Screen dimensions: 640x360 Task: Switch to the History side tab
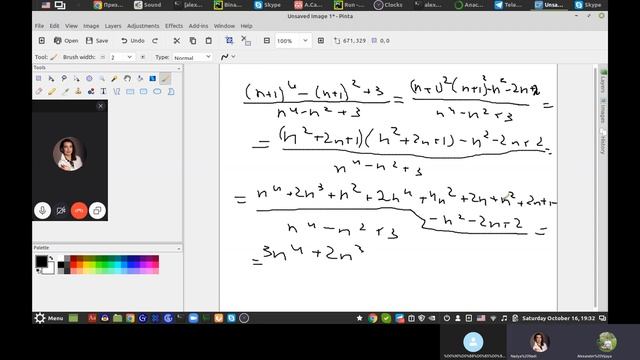[602, 141]
